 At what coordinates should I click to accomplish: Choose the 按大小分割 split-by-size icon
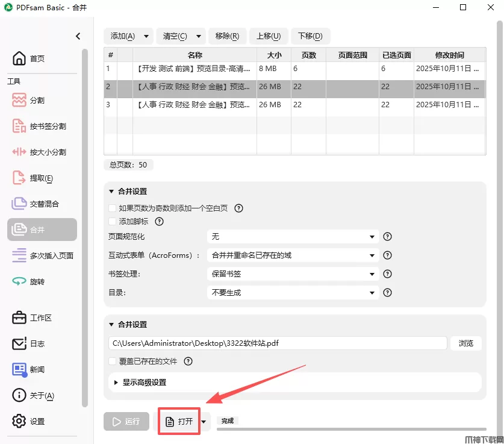point(19,152)
